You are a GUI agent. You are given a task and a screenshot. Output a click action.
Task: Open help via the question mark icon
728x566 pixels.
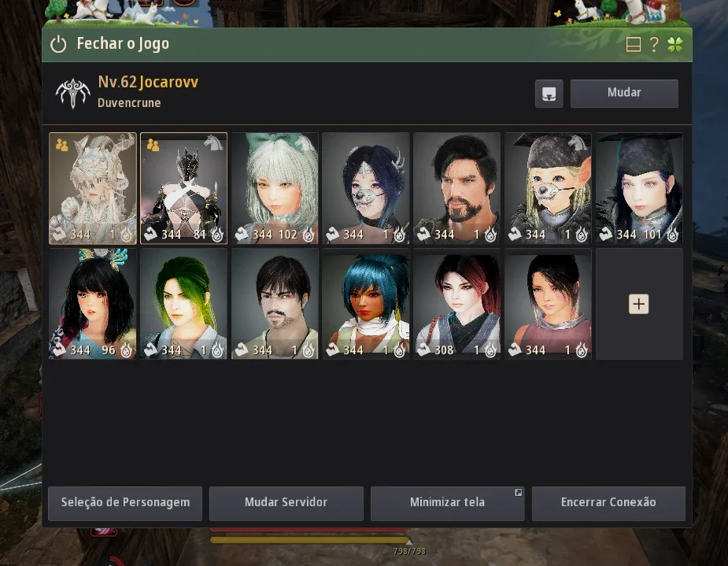(x=654, y=45)
